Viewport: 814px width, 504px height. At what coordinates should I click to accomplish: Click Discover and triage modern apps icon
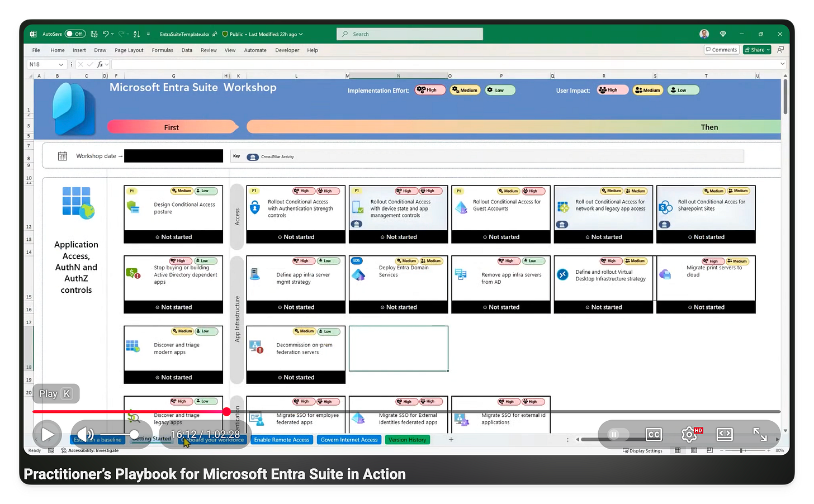point(132,346)
